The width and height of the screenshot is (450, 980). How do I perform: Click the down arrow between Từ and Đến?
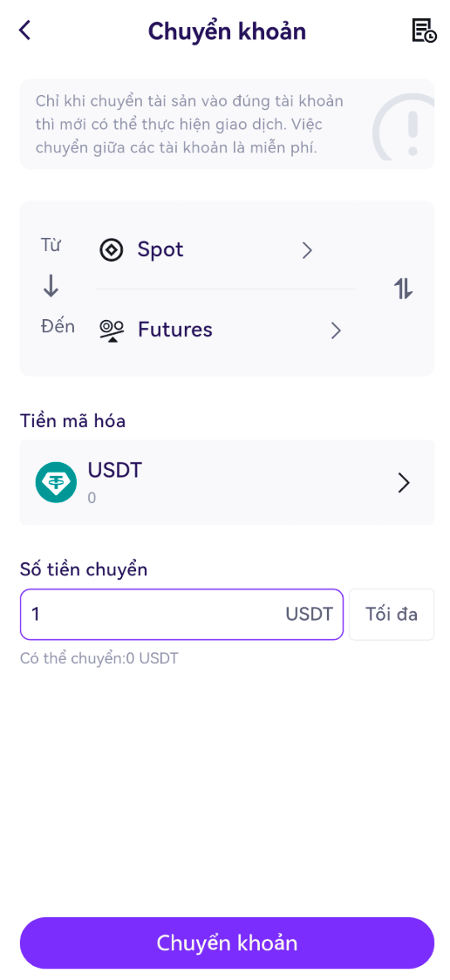click(51, 287)
